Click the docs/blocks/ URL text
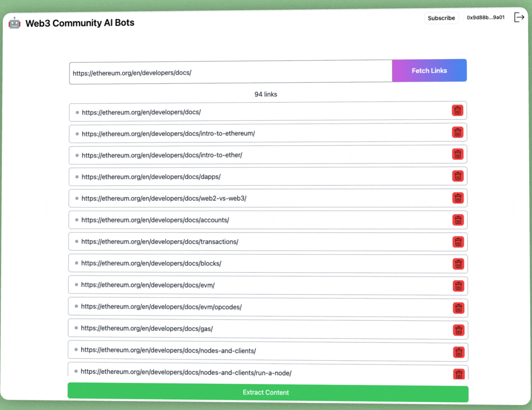Viewport: 532px width, 410px height. (151, 263)
